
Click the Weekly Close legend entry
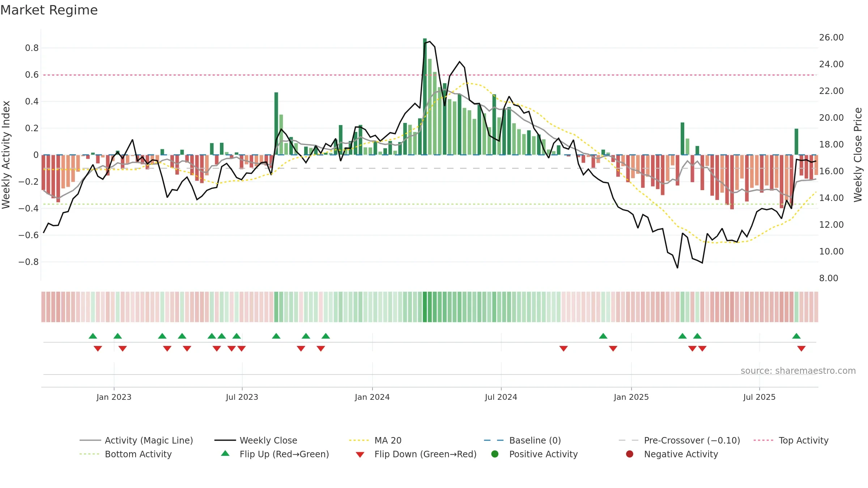coord(256,440)
